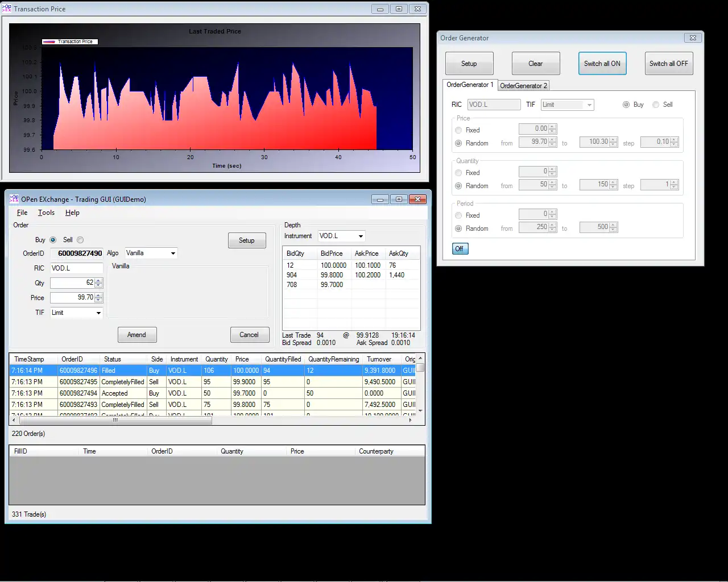
Task: Choose Fixed option in Quantity group
Action: (x=458, y=173)
